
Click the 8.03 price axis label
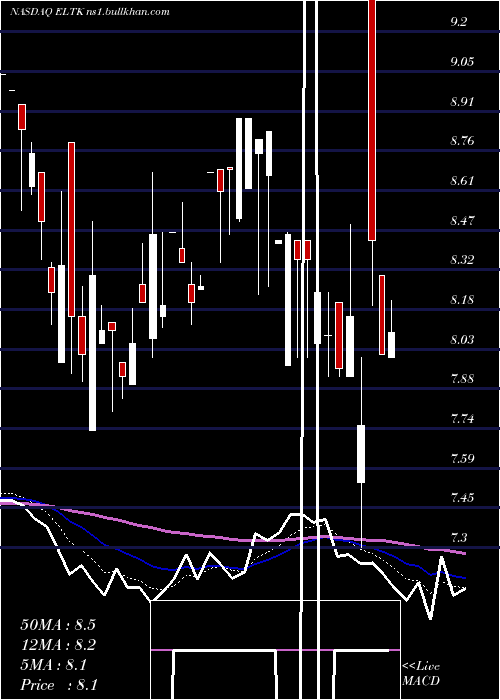(x=462, y=340)
